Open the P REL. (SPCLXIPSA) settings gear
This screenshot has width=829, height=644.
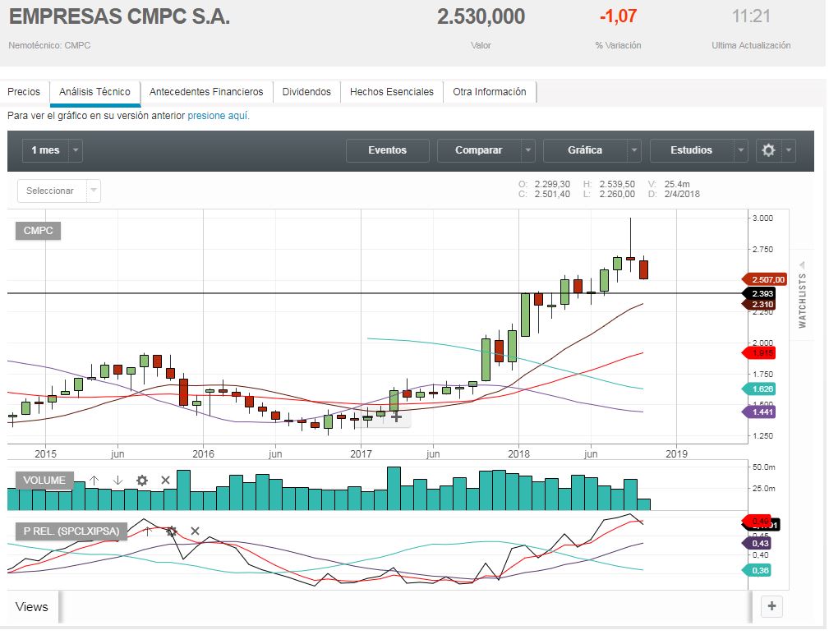click(171, 531)
